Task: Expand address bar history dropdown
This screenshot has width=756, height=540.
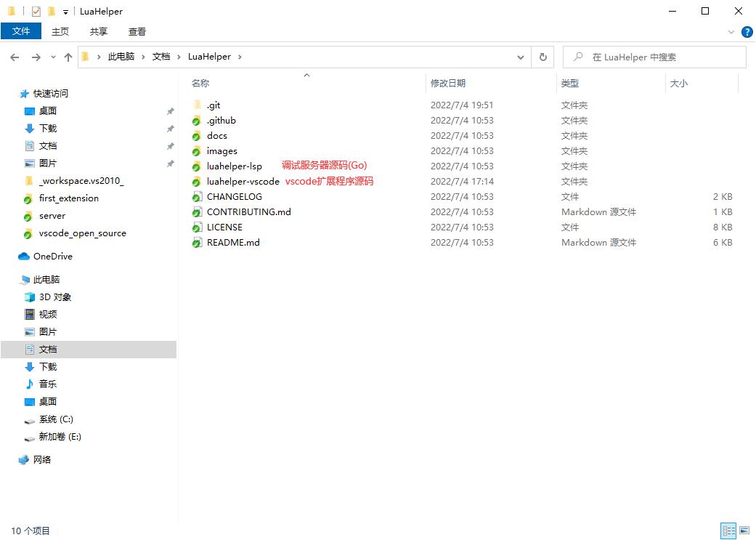Action: 521,57
